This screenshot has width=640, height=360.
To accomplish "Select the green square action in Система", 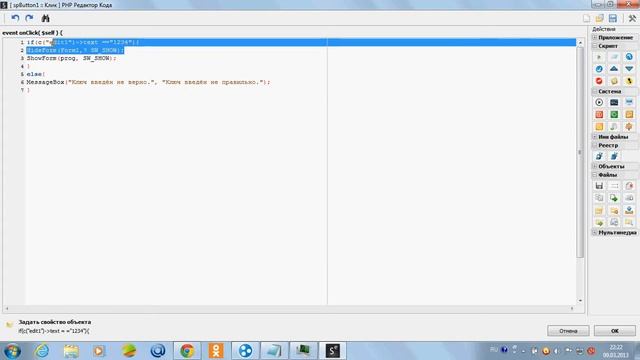I will [x=614, y=115].
